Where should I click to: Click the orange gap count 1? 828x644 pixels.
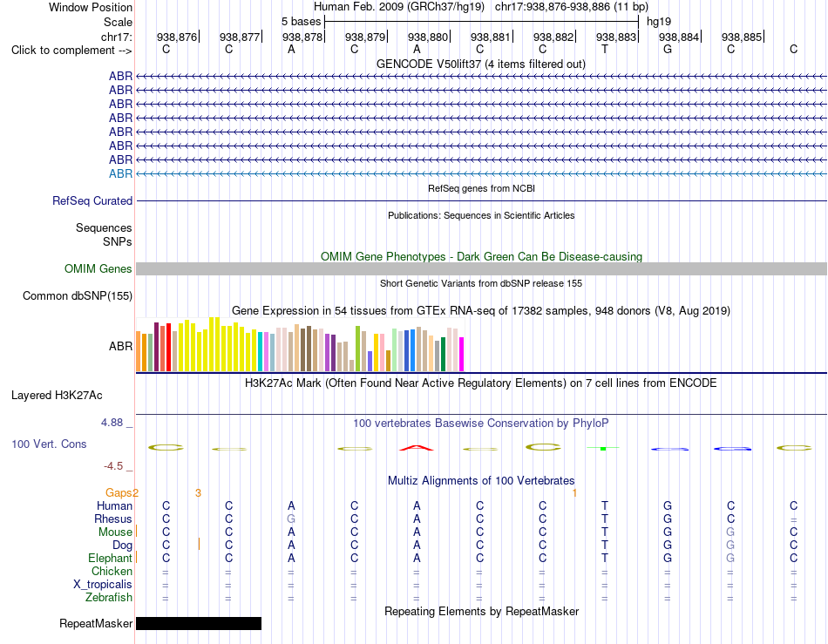coord(574,493)
